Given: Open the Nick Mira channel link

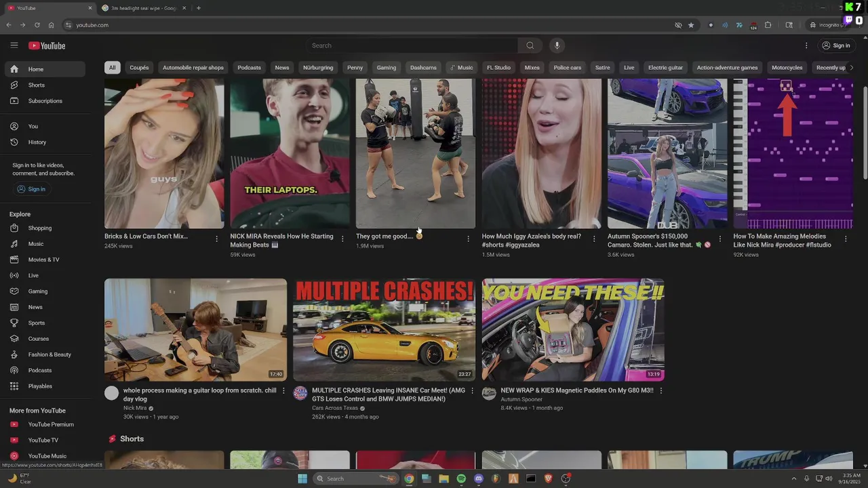Looking at the screenshot, I should (135, 408).
